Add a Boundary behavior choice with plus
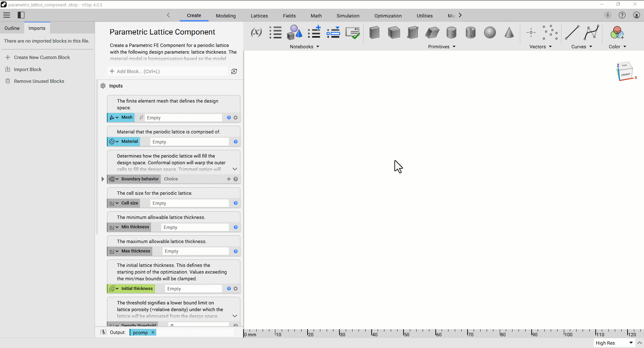The width and height of the screenshot is (644, 348). click(x=229, y=179)
